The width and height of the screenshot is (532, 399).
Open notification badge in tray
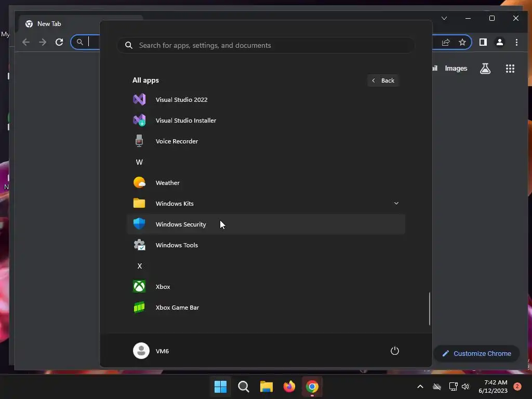(517, 387)
